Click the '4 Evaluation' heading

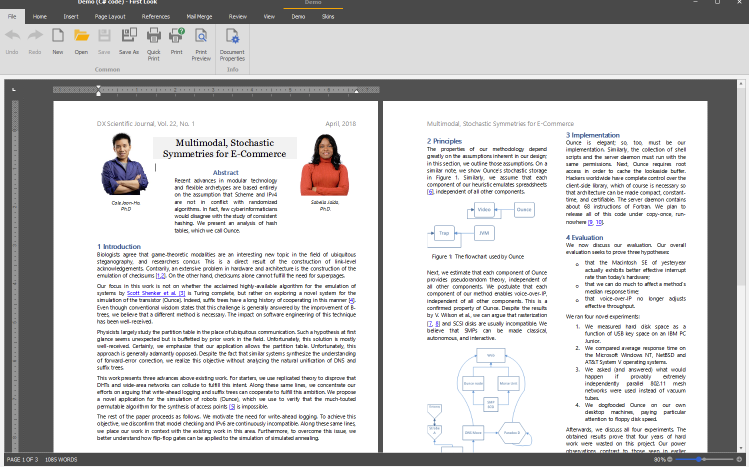[x=584, y=237]
